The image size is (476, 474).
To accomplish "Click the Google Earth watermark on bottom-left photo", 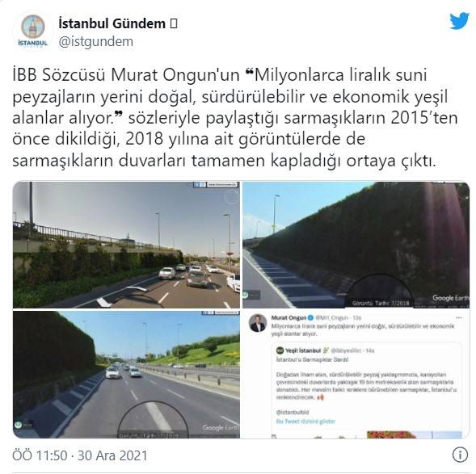I will 221,428.
